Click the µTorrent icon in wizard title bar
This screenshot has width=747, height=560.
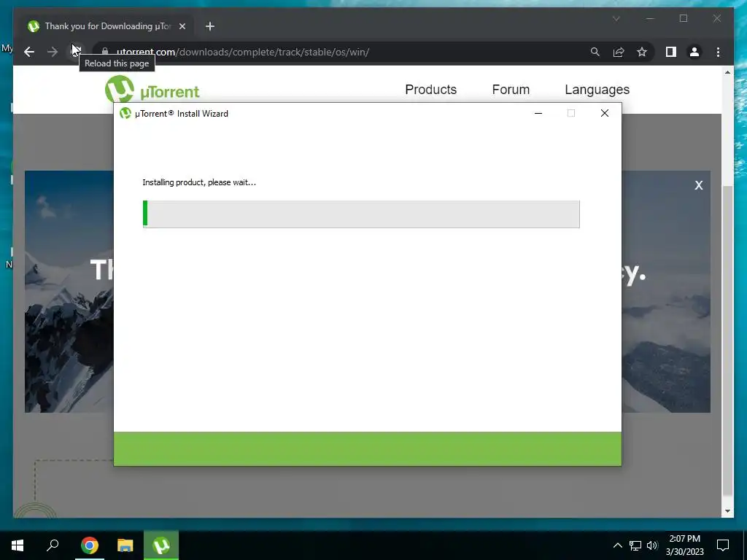coord(125,113)
